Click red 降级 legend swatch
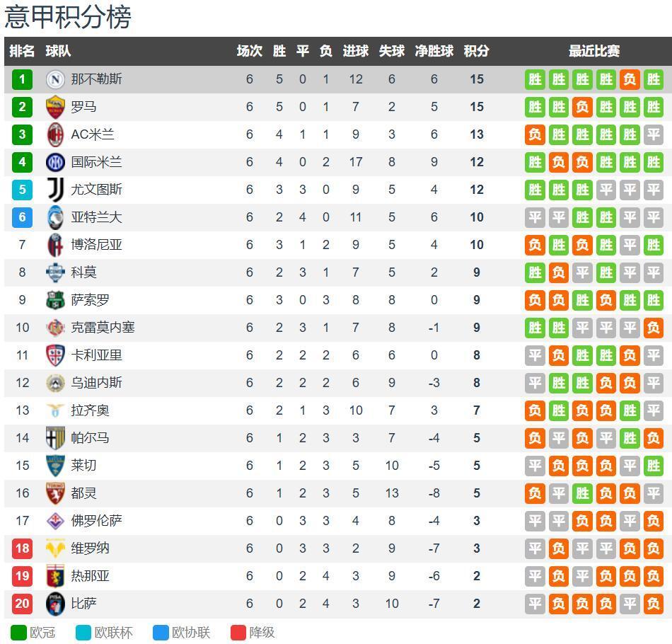Image resolution: width=672 pixels, height=644 pixels. (238, 632)
